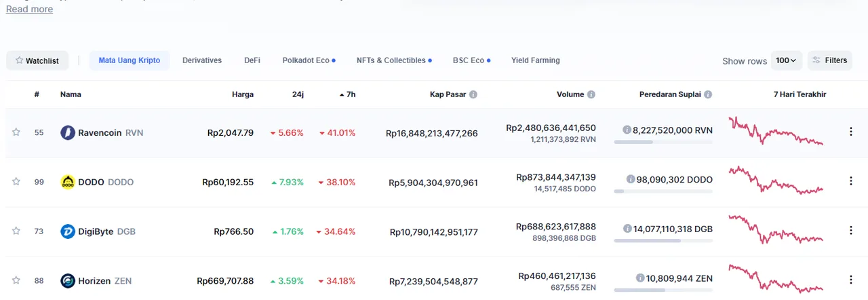Image resolution: width=868 pixels, height=300 pixels.
Task: Sort by the # rank column header
Action: 37,94
